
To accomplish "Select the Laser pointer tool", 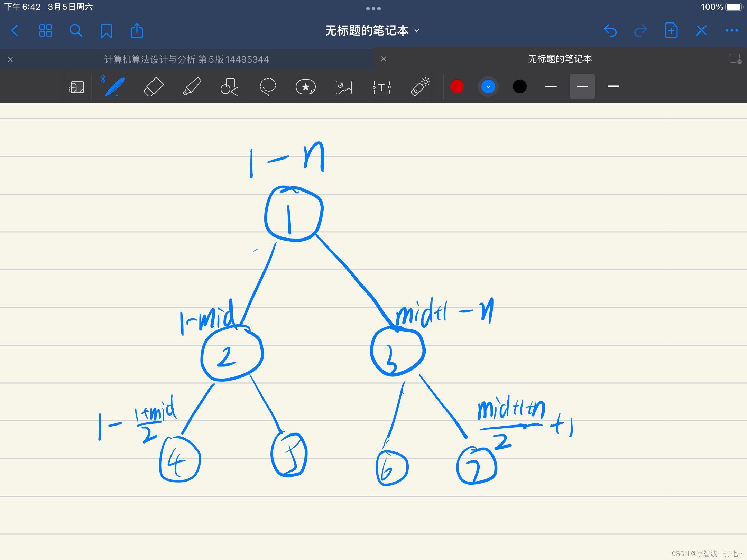I will [420, 86].
